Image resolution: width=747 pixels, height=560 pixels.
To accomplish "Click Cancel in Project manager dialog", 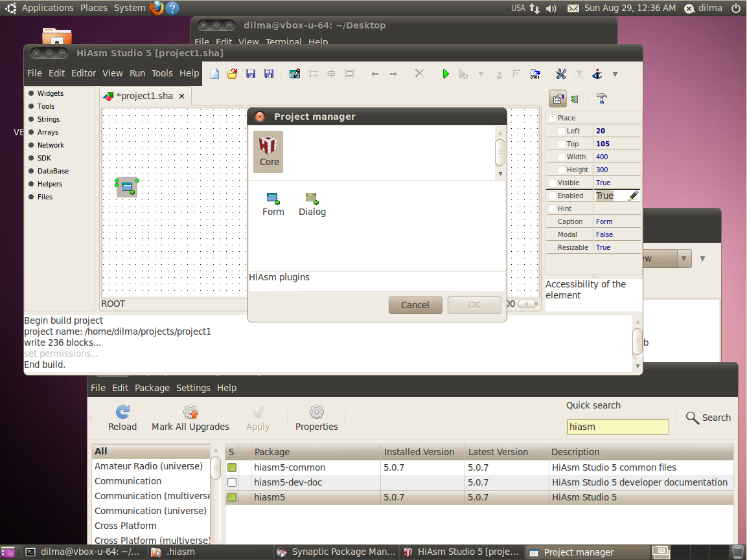I will (x=415, y=305).
